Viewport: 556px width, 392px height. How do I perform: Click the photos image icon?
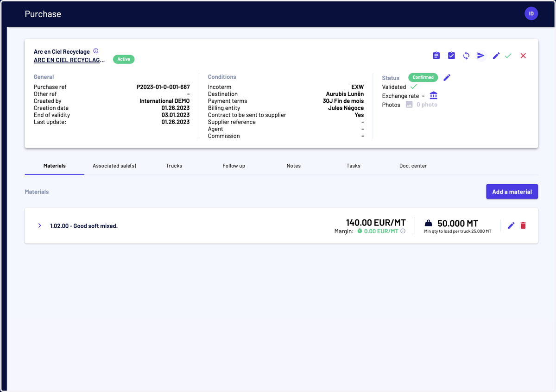coord(409,105)
